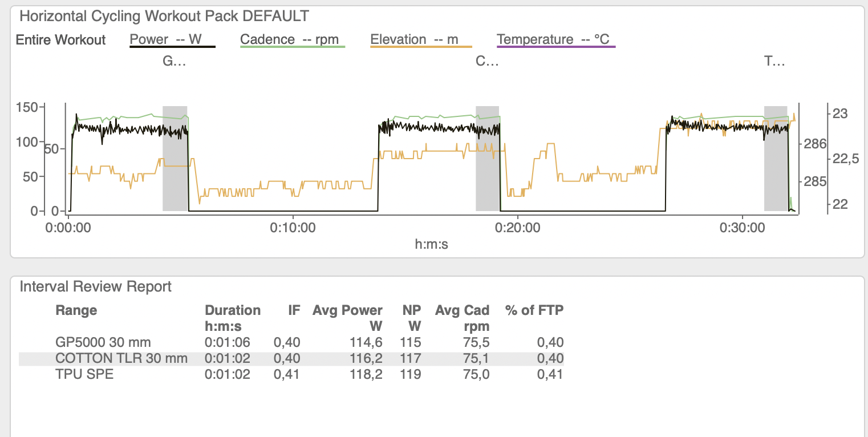Toggle the Temperature series in legend
Viewport: 868px width, 437px height.
(x=556, y=40)
